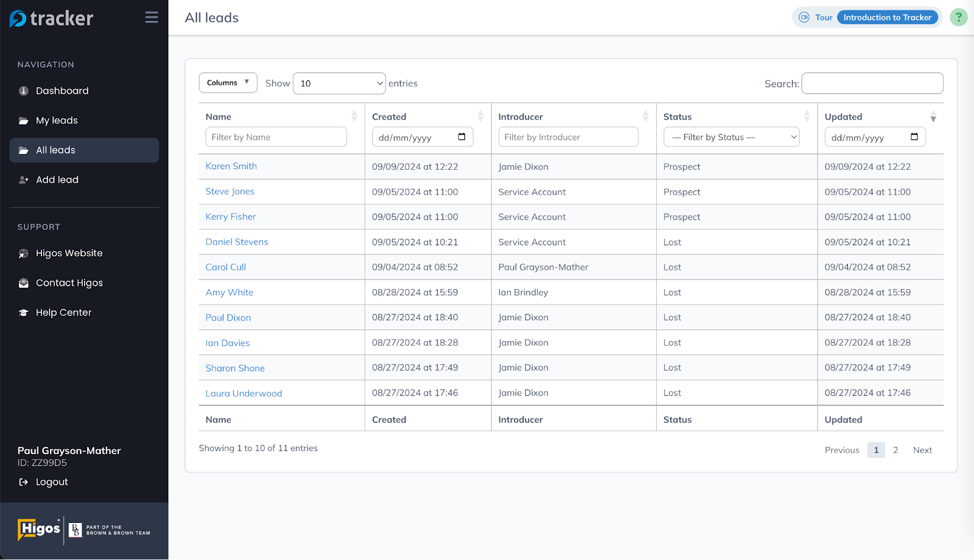The image size is (974, 560).
Task: Open the Columns dropdown
Action: [228, 82]
